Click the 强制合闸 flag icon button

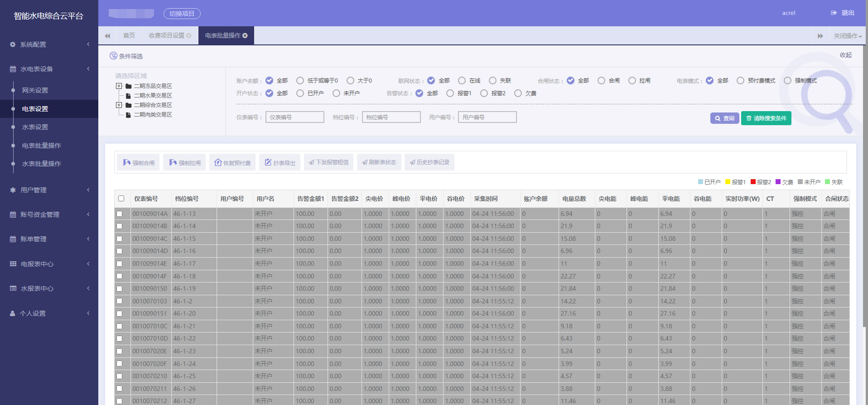click(127, 162)
